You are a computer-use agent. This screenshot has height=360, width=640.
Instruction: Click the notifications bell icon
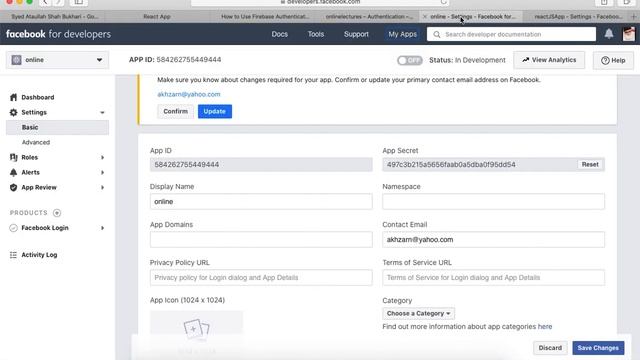click(609, 34)
